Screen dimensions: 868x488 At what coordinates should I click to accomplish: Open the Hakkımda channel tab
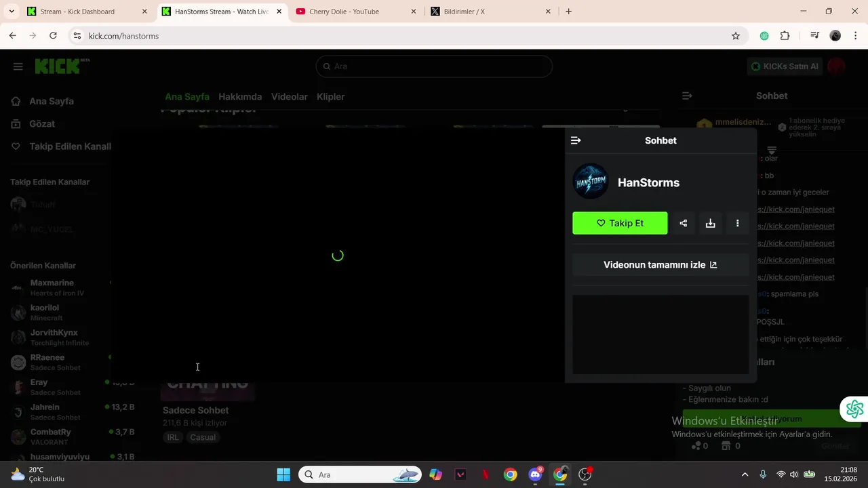tap(240, 96)
